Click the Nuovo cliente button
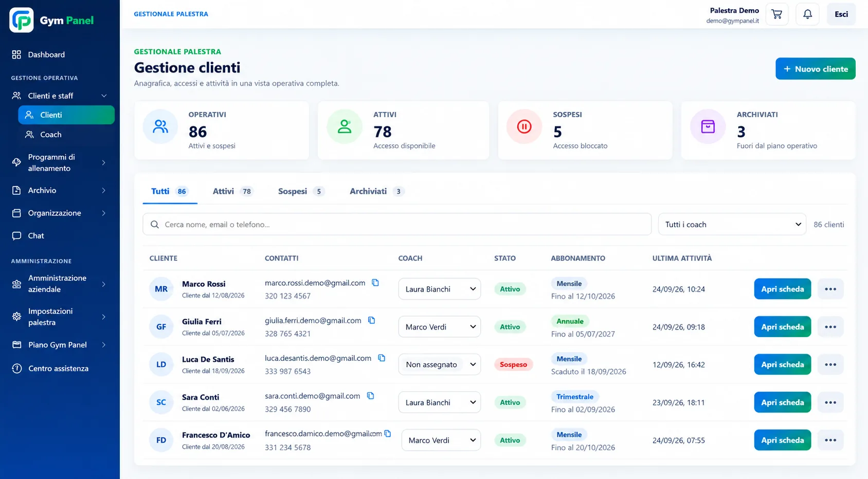868x479 pixels. point(815,69)
